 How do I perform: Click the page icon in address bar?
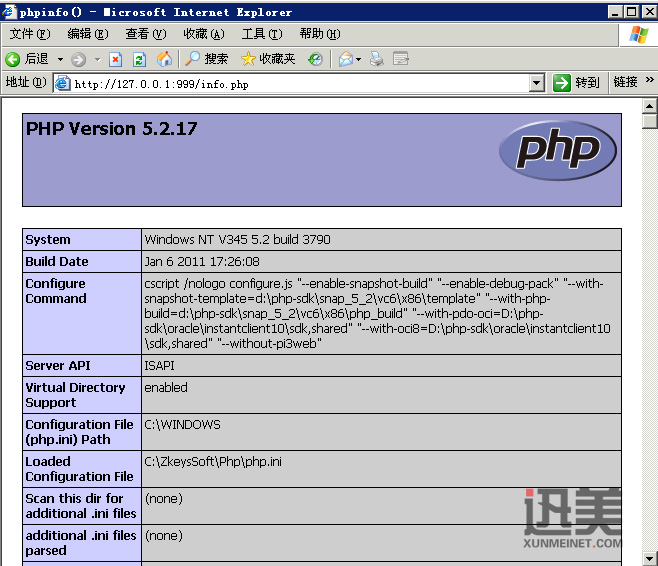tap(63, 83)
